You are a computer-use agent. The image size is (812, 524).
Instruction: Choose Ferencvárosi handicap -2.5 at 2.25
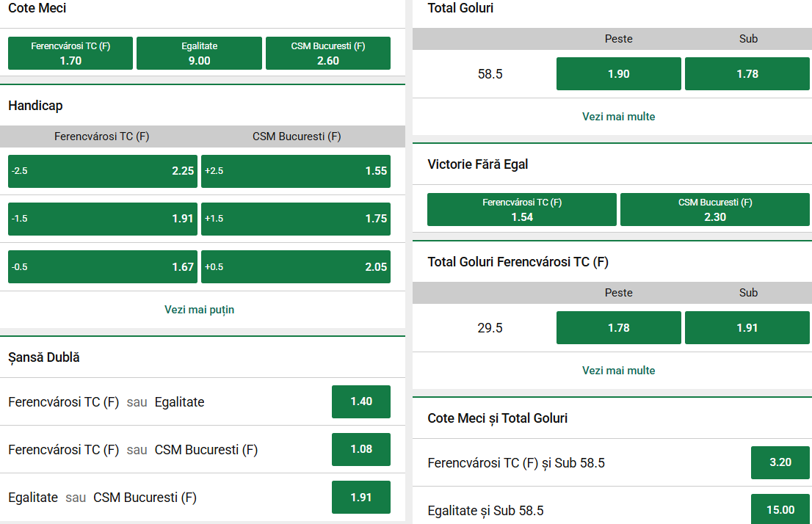(x=103, y=171)
